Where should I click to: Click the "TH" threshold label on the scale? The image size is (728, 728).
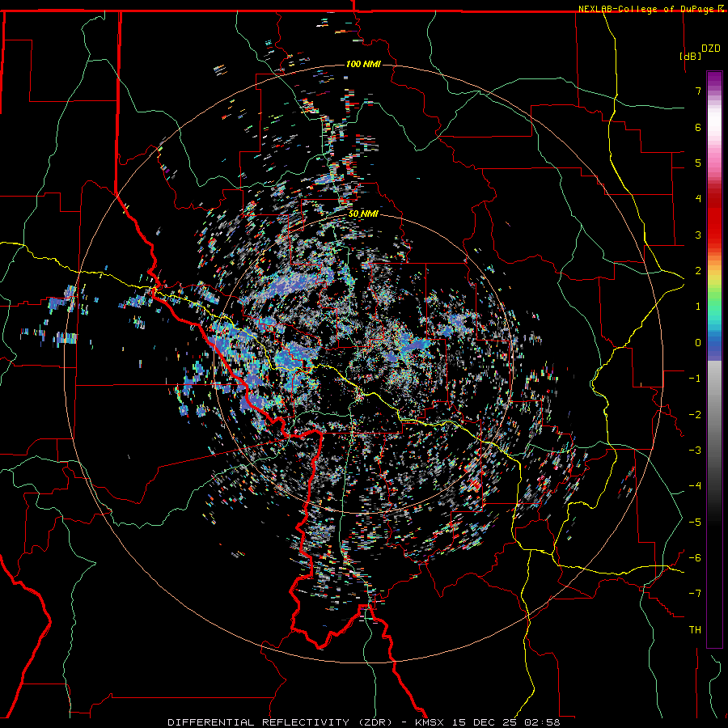coord(695,630)
